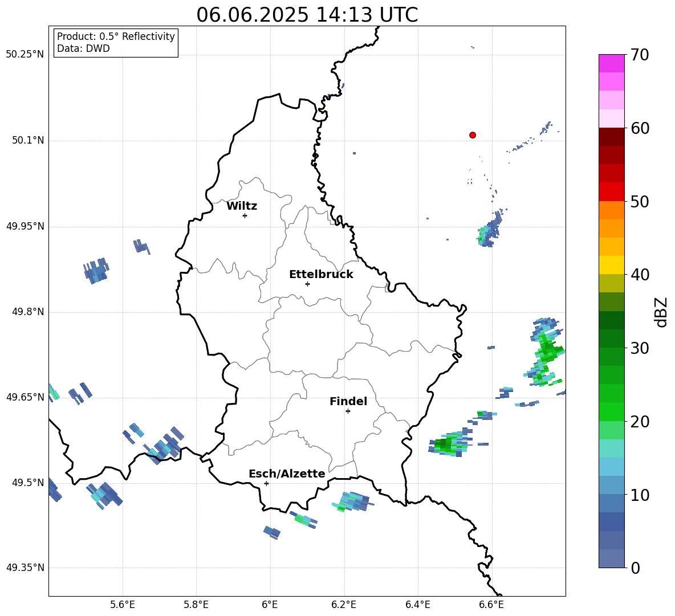Click the 10 tick on colorbar

tap(640, 495)
